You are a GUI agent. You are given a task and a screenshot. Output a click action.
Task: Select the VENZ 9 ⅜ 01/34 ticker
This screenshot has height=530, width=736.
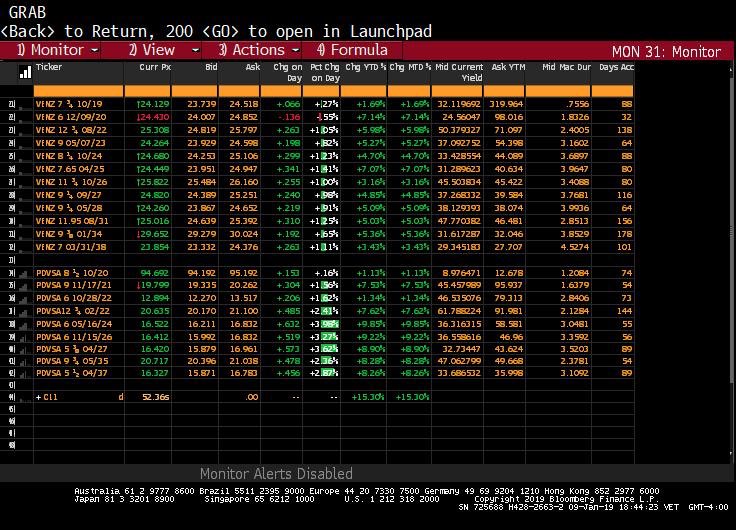coord(69,234)
